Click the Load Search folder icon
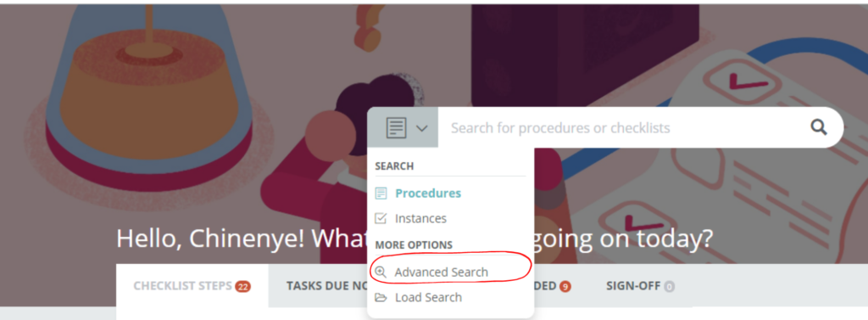Viewport: 868px width, 320px height. tap(381, 297)
